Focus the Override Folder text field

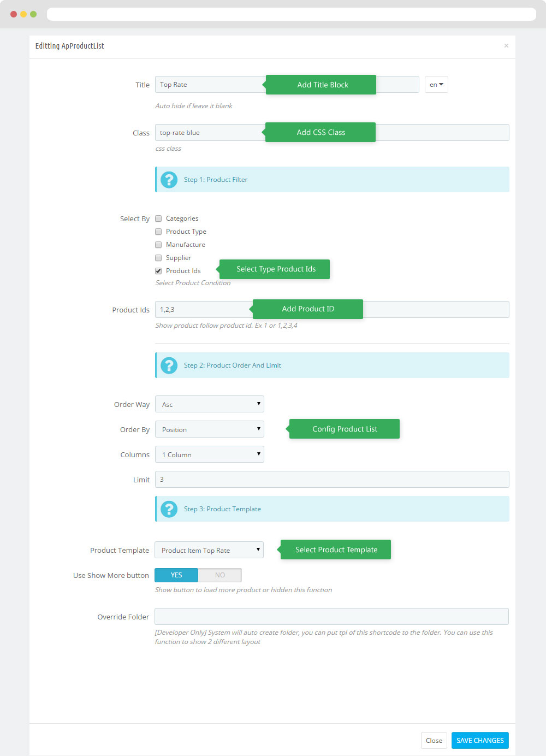pos(331,617)
